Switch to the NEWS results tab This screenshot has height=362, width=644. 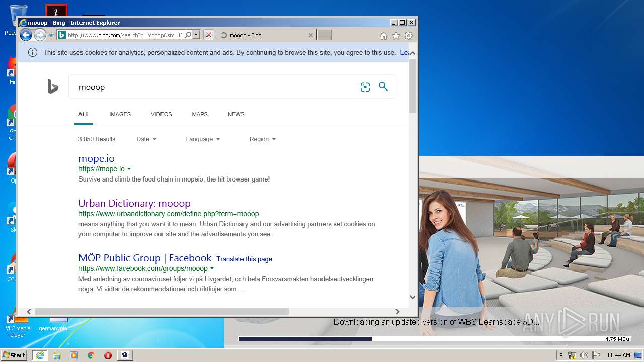(236, 114)
